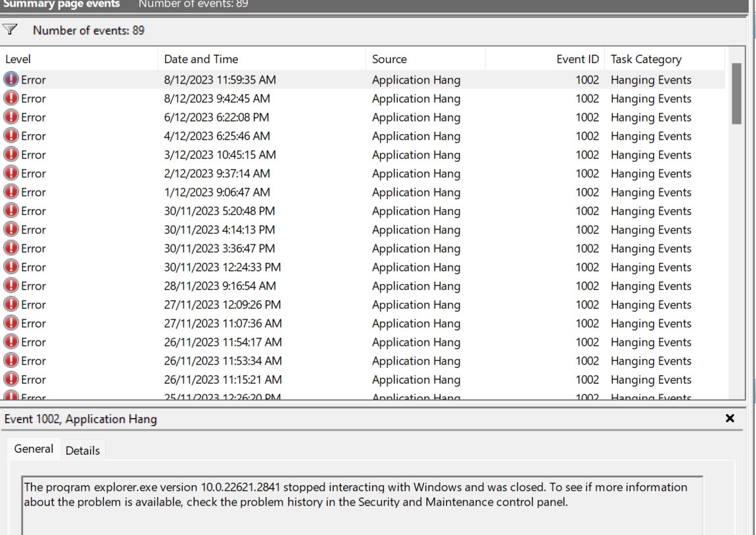
Task: Select date cell 30/11/2023 4:14:13 PM
Action: coord(220,230)
